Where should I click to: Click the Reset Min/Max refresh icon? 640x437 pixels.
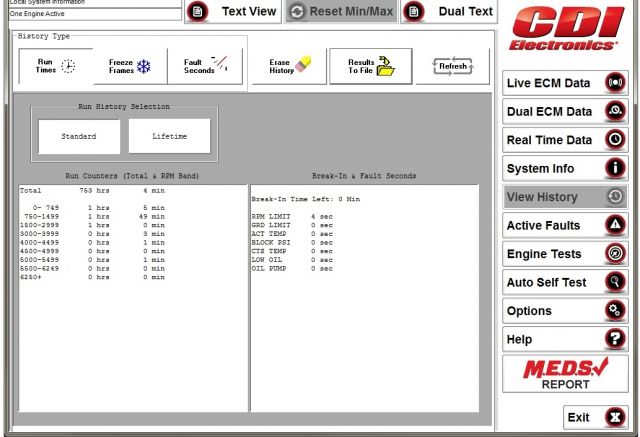(x=297, y=12)
